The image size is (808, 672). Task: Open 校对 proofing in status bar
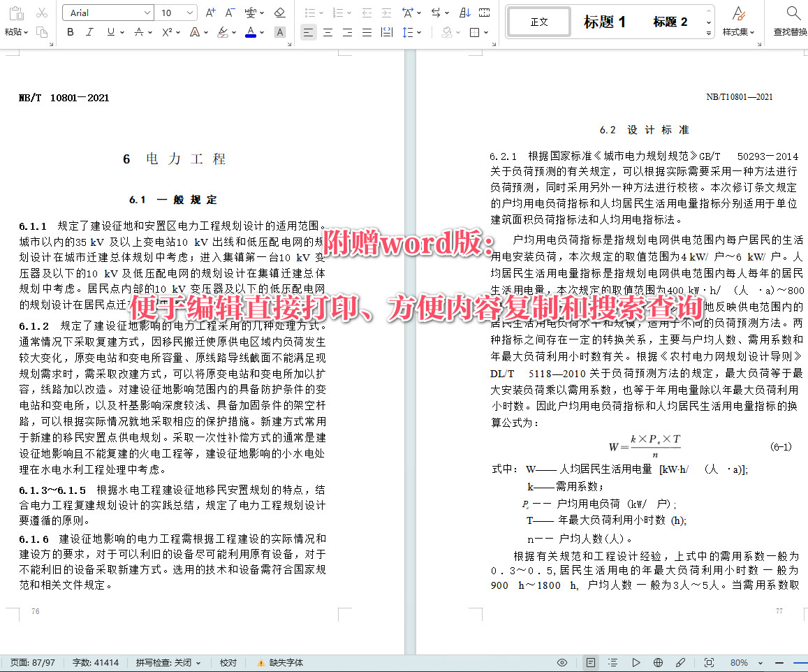click(x=228, y=662)
